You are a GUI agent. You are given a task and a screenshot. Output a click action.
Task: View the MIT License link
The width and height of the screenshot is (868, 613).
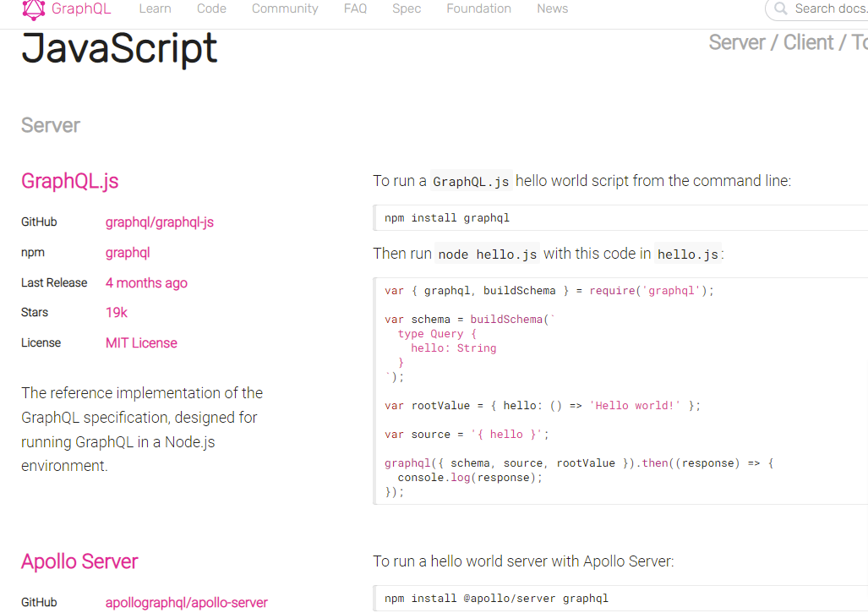point(141,343)
